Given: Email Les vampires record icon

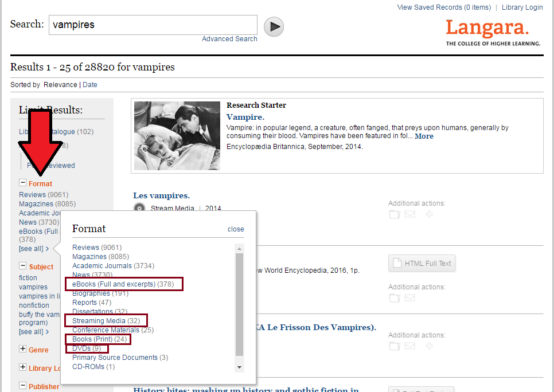Looking at the screenshot, I should pyautogui.click(x=410, y=214).
